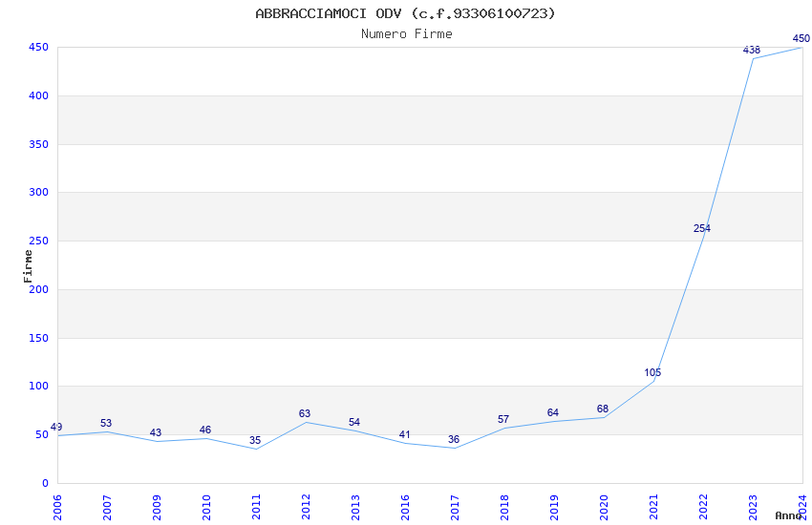
Task: Click the x-axis year 2007
Action: tap(107, 508)
